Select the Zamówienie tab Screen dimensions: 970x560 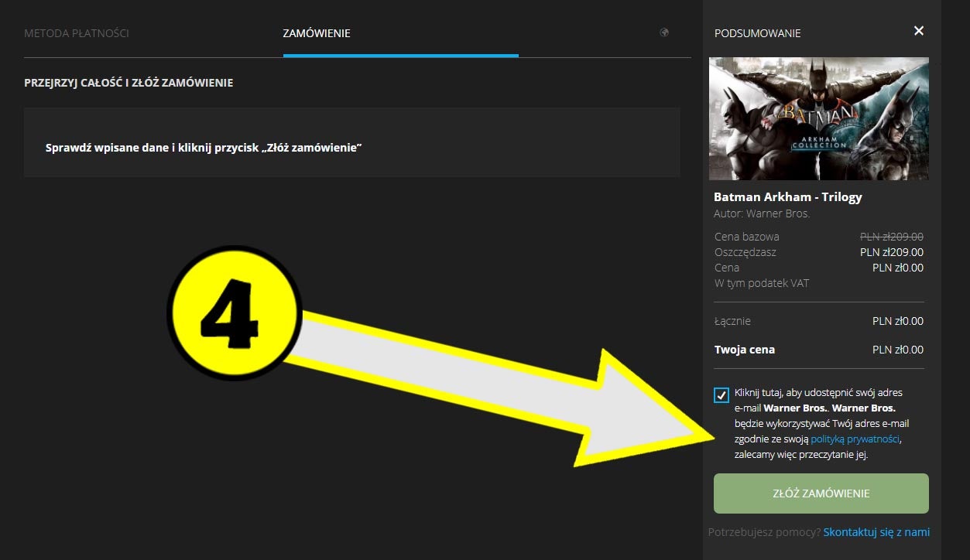click(x=317, y=33)
